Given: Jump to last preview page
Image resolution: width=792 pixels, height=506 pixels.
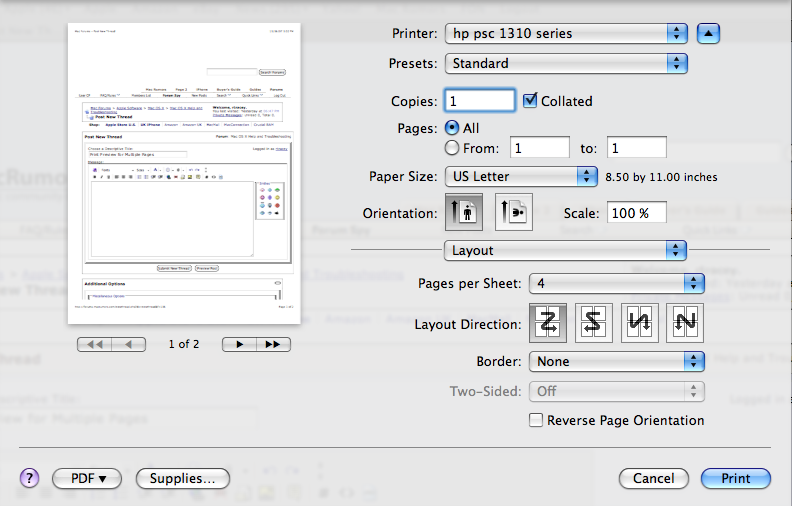Looking at the screenshot, I should (273, 344).
